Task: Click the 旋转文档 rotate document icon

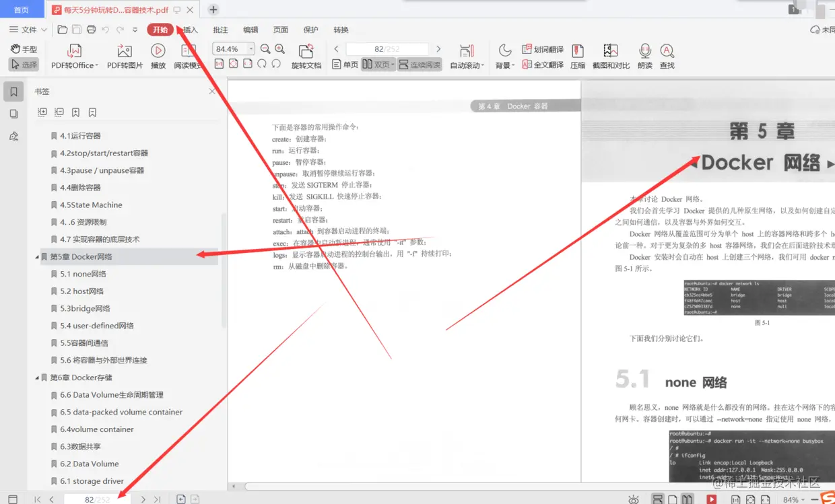Action: (x=306, y=51)
